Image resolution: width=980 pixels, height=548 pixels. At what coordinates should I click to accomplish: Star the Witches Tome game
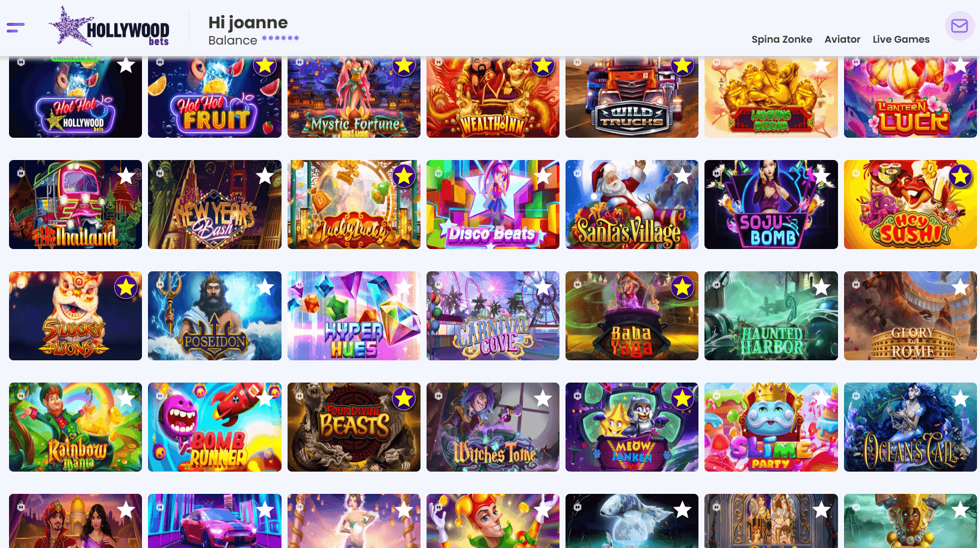tap(543, 398)
